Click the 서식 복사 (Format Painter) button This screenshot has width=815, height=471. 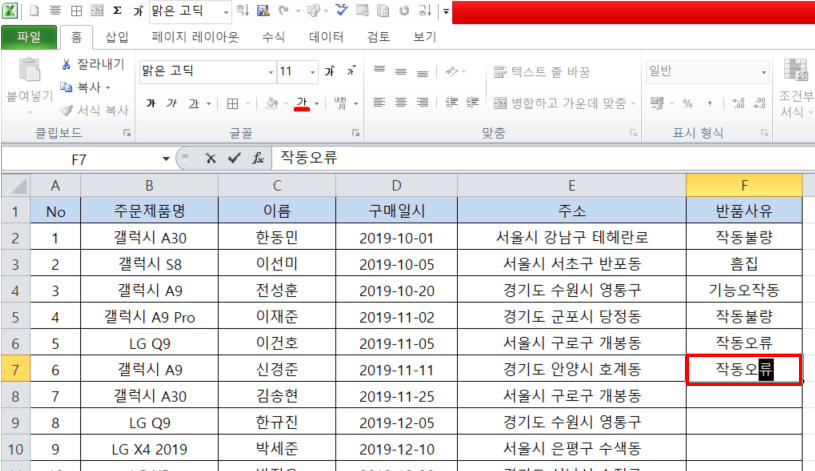pyautogui.click(x=95, y=110)
